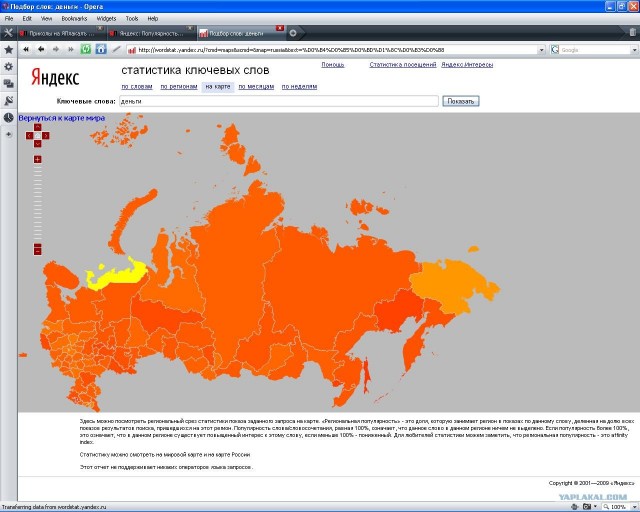Open the по месяцам link
The width and height of the screenshot is (640, 512).
(x=256, y=87)
